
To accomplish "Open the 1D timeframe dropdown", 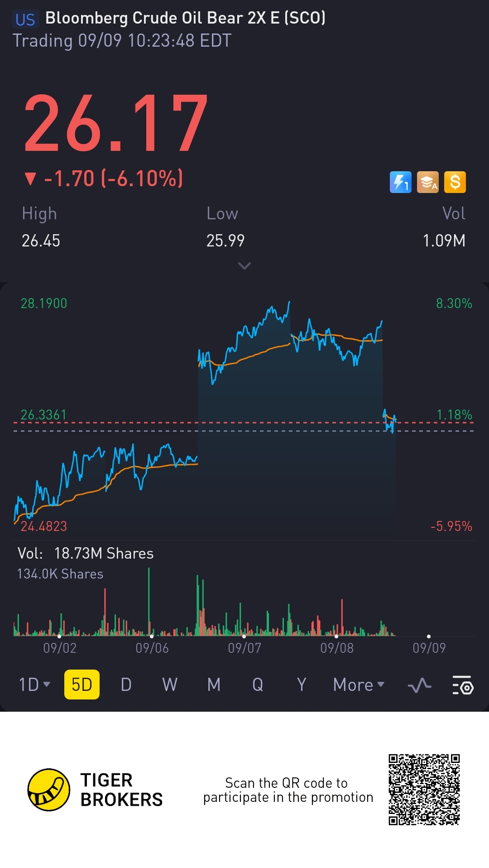I will click(x=34, y=685).
